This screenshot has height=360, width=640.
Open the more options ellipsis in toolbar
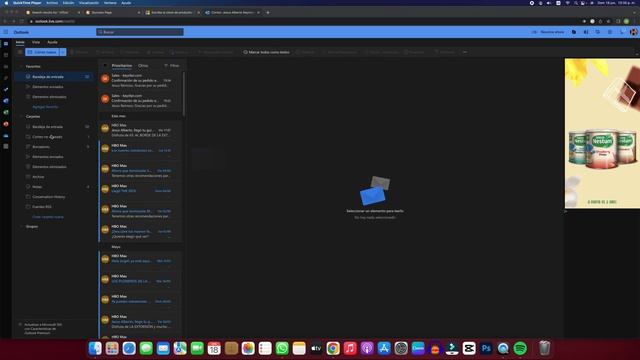[464, 52]
